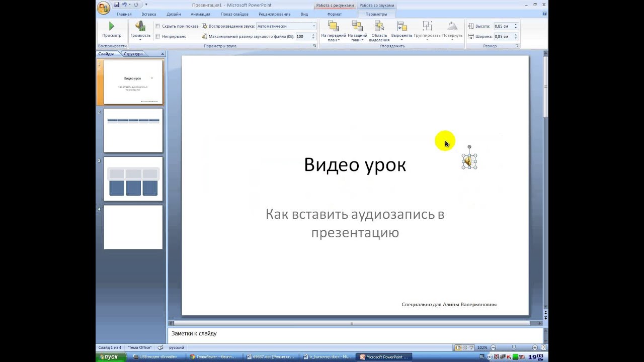
Task: Select slide 2 thumbnail
Action: 133,131
